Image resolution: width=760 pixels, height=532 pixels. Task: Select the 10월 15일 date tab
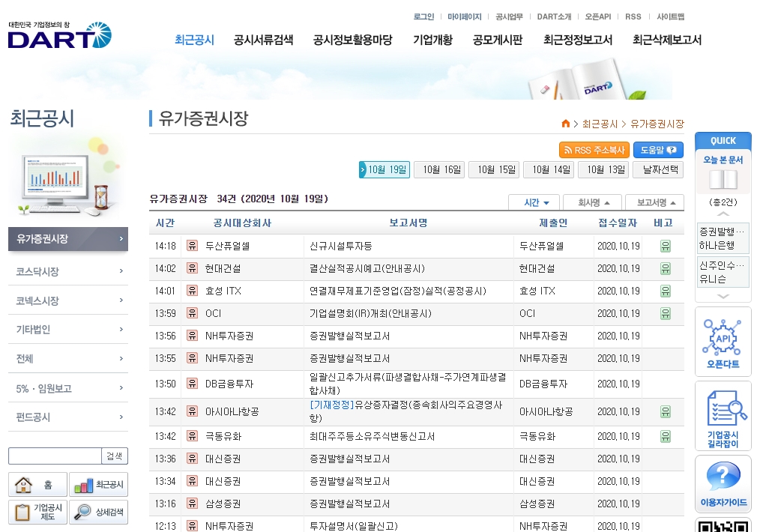(x=495, y=169)
